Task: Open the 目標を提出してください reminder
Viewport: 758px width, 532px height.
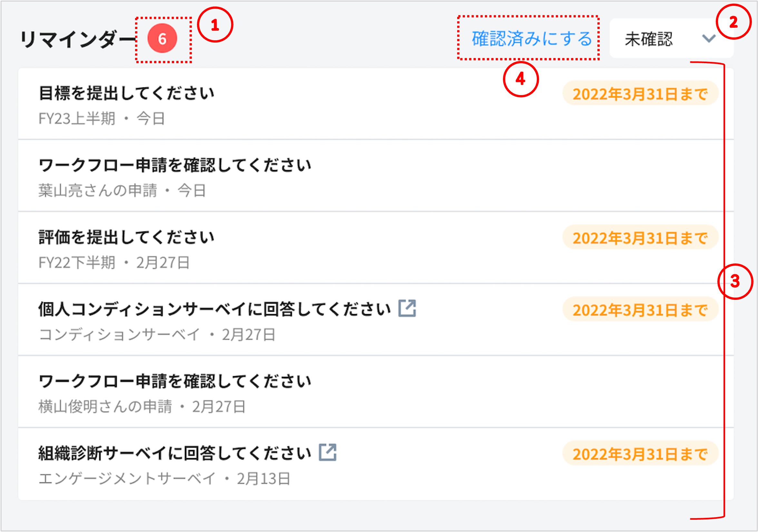Action: [127, 93]
